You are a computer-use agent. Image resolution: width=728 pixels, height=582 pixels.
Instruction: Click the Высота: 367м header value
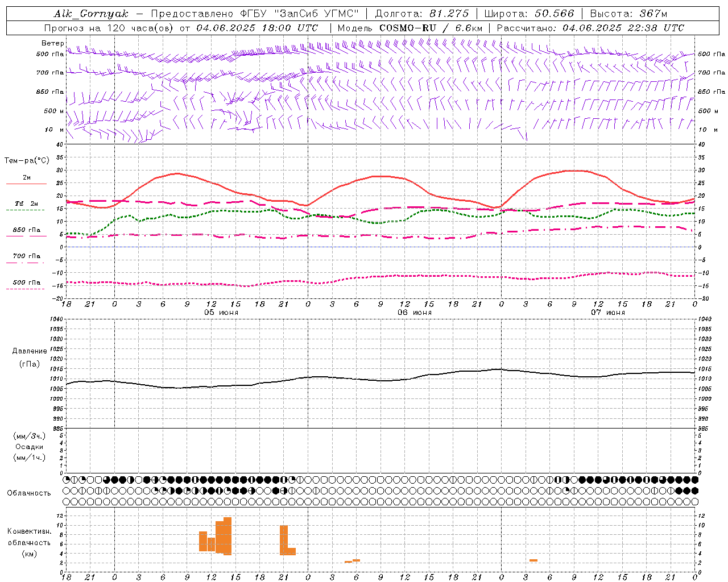click(x=628, y=14)
